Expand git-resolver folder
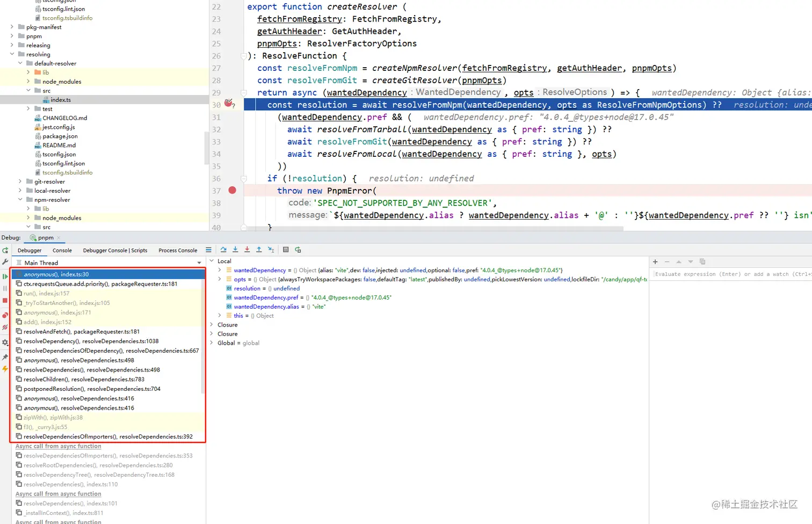 (20, 181)
